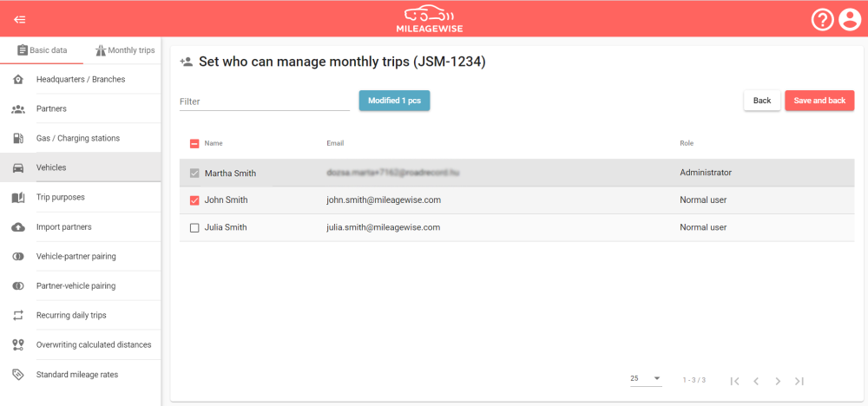868x406 pixels.
Task: Toggle the select-all checkbox in the header
Action: 194,144
